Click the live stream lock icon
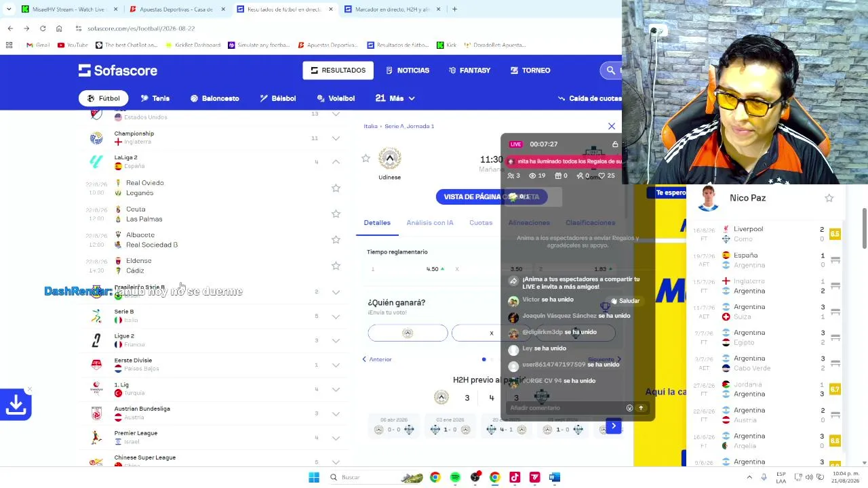868x488 pixels. [615, 144]
